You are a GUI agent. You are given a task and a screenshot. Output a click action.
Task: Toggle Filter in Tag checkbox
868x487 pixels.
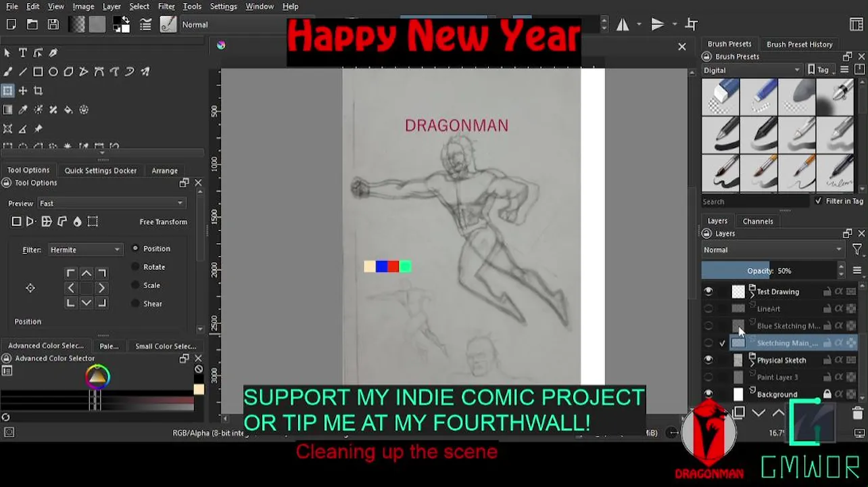pyautogui.click(x=819, y=202)
